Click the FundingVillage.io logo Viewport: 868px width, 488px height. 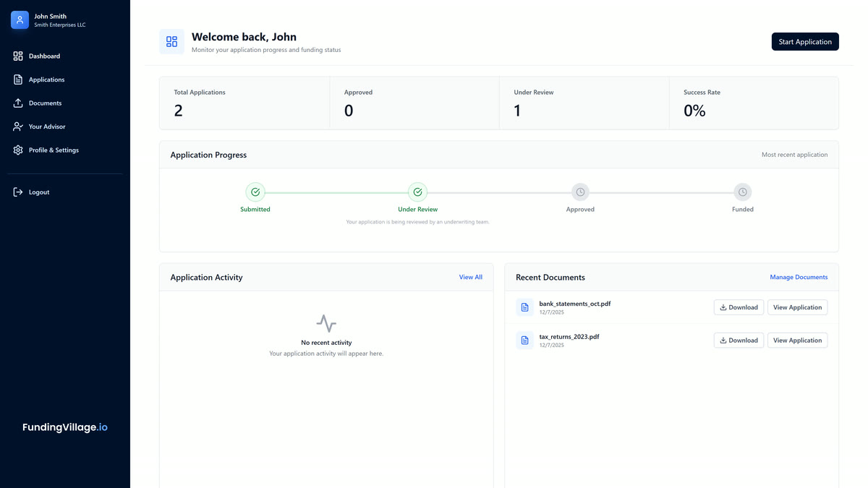(64, 427)
